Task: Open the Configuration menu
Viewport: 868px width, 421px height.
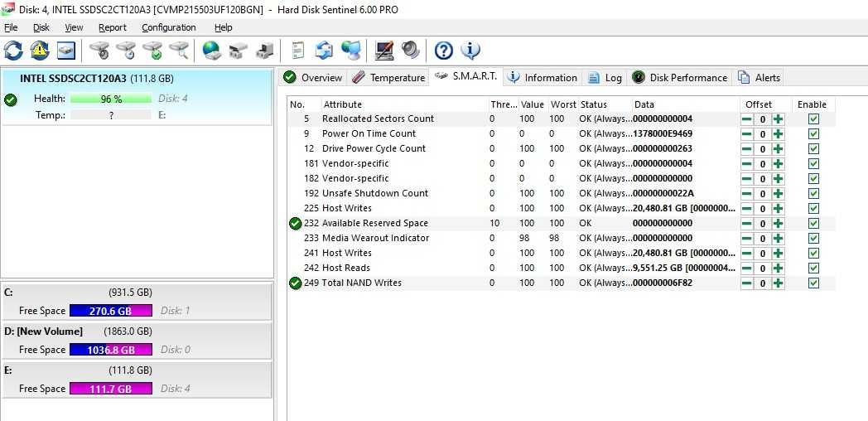Action: pos(169,27)
